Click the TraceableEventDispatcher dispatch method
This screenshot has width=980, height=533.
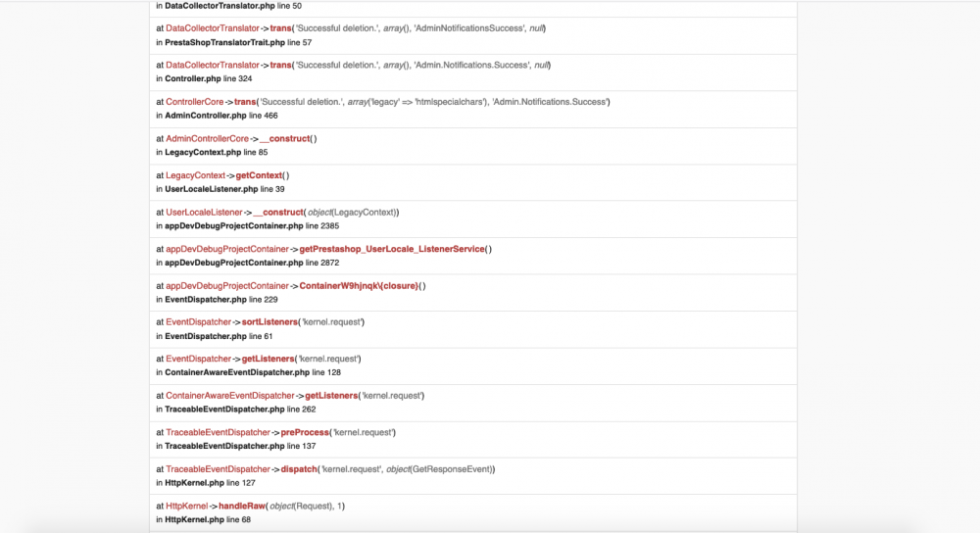[x=299, y=469]
